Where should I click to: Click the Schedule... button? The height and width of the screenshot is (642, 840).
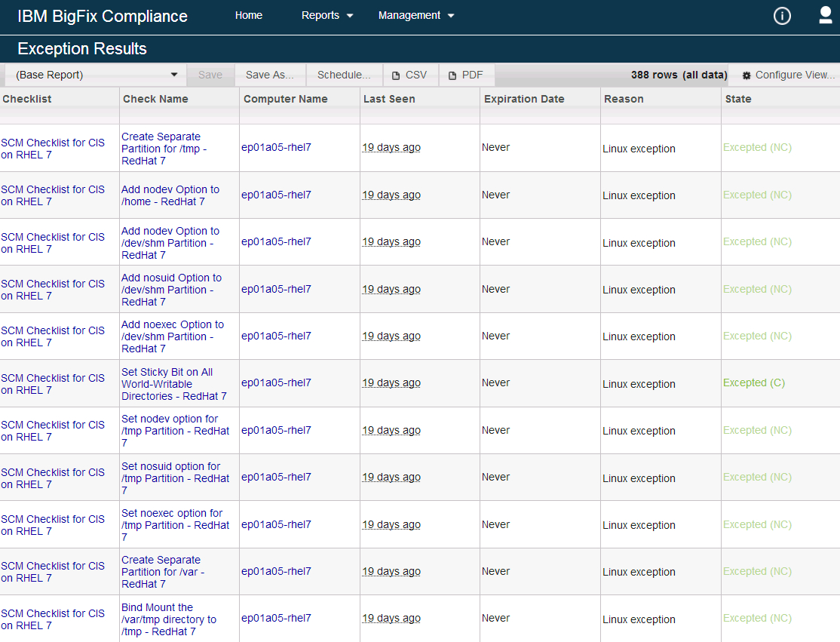(x=343, y=75)
